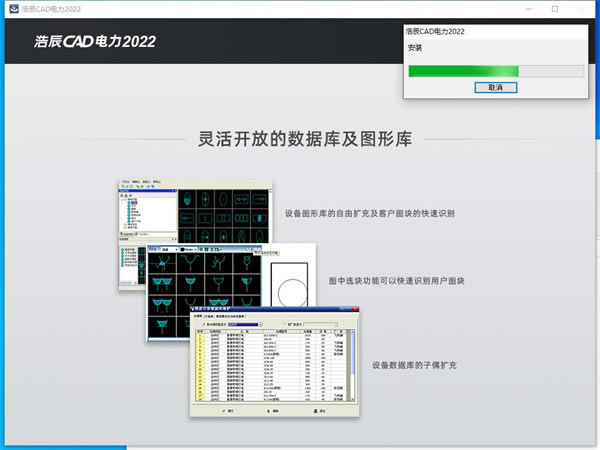Click the caption 设备图形库的自由扩充及客户图块的快速识别
Image resolution: width=600 pixels, height=450 pixels.
tap(370, 214)
